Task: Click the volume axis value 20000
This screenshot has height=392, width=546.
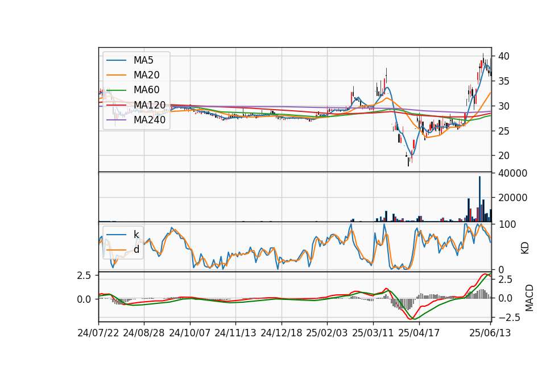Action: tap(512, 198)
